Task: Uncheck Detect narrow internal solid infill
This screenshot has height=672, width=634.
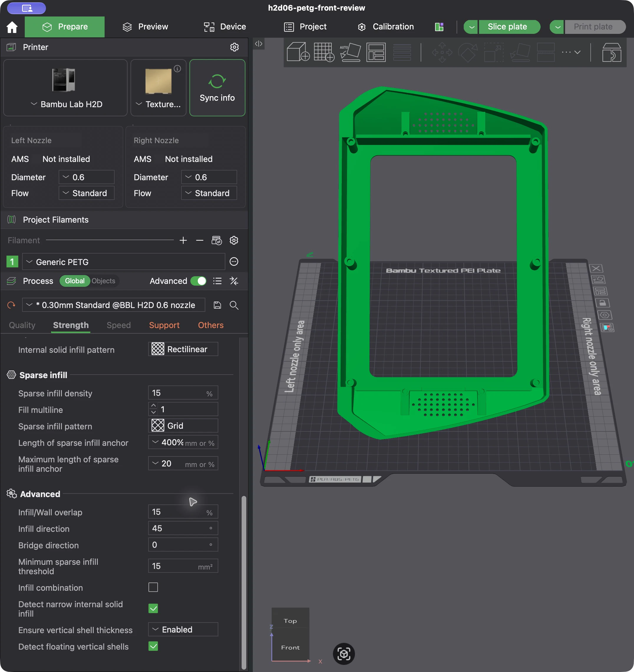Action: coord(153,608)
